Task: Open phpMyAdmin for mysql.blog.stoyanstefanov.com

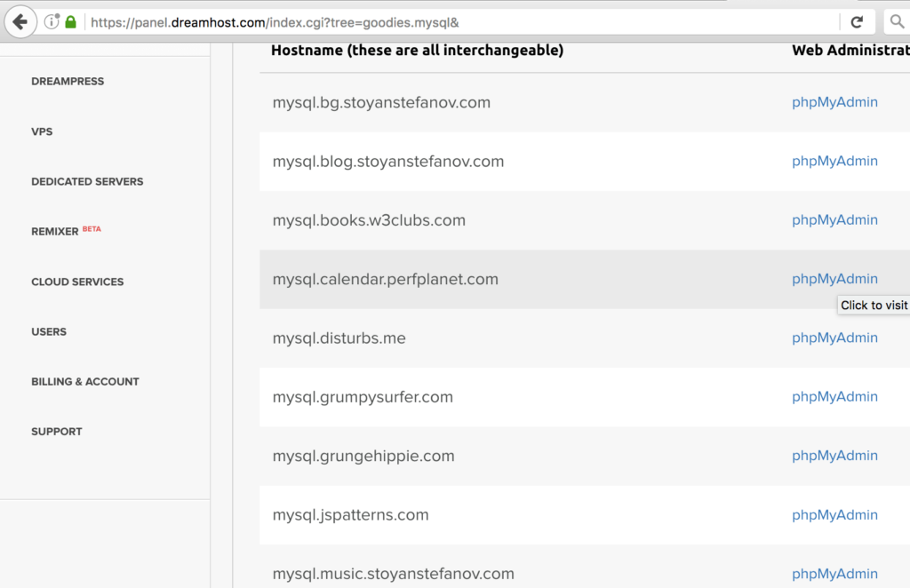Action: pos(834,161)
